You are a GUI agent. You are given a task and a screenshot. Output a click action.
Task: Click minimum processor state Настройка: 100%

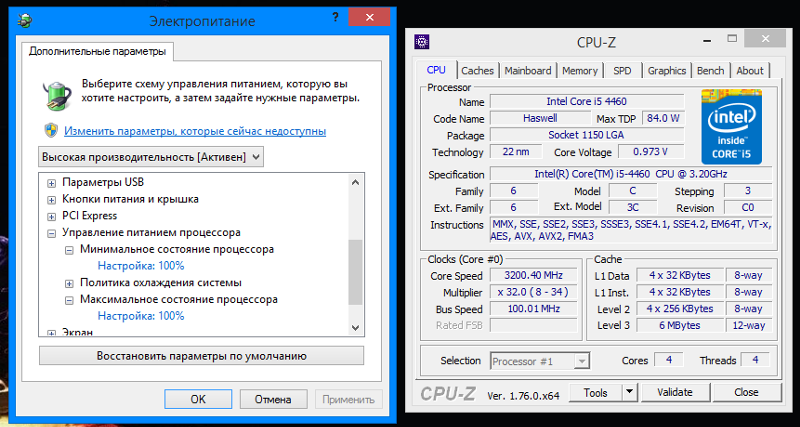tap(141, 266)
